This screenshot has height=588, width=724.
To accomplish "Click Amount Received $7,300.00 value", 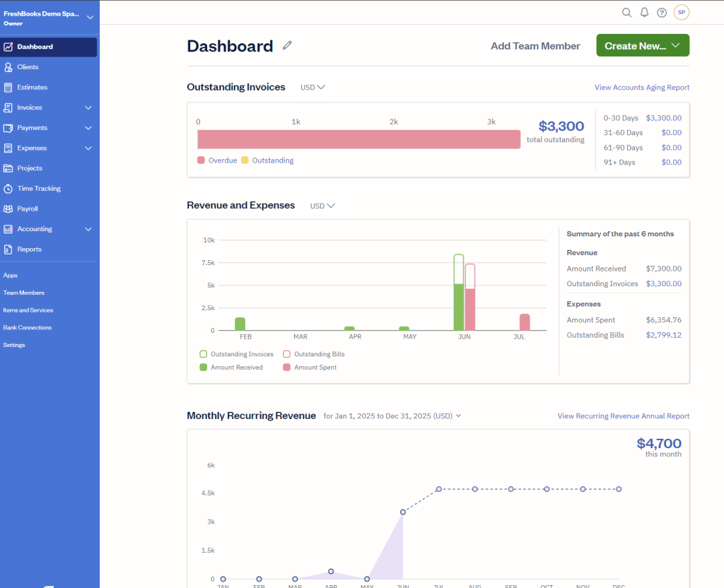I will pos(663,269).
